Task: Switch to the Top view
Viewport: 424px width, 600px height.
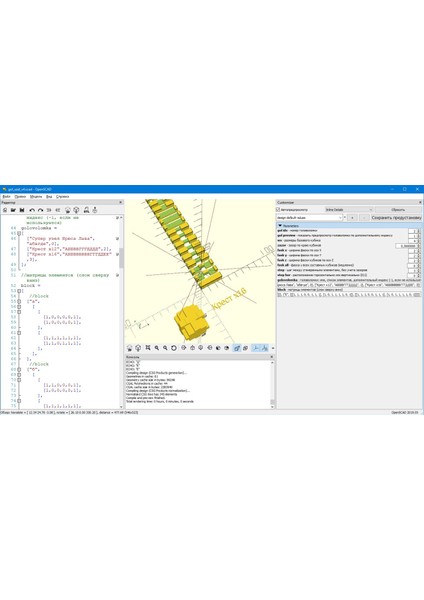Action: point(192,348)
